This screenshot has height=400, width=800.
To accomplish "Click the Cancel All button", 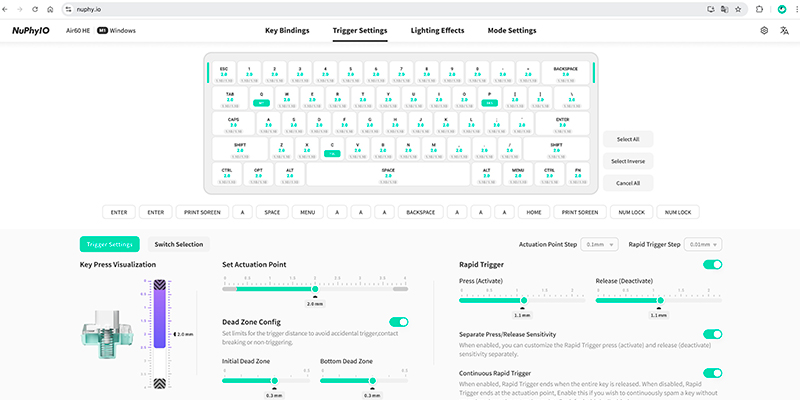I will coord(628,183).
